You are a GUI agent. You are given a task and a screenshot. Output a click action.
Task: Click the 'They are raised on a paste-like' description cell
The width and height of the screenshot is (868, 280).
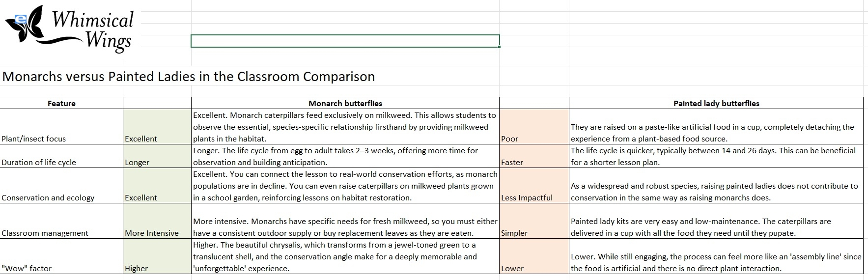tap(716, 127)
